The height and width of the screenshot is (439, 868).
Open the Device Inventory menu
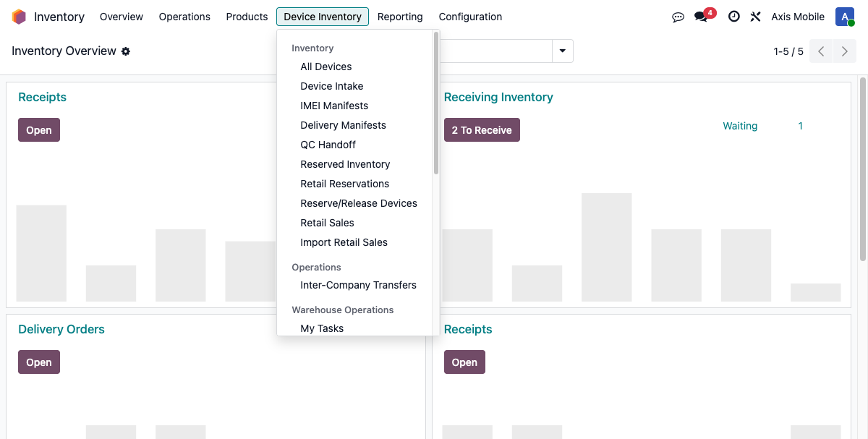tap(322, 16)
